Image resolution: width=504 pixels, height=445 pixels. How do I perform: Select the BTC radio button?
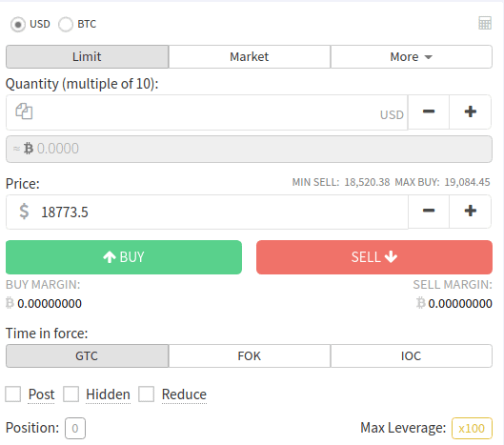coord(66,25)
